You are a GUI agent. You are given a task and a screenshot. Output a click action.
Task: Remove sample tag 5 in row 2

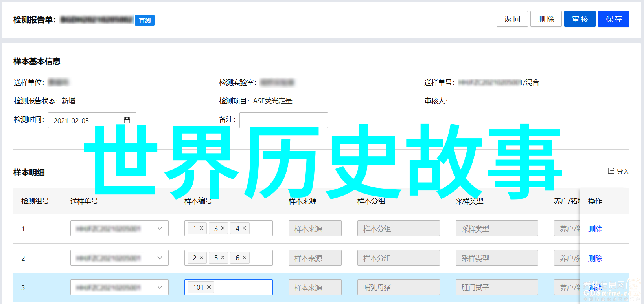[x=223, y=257]
